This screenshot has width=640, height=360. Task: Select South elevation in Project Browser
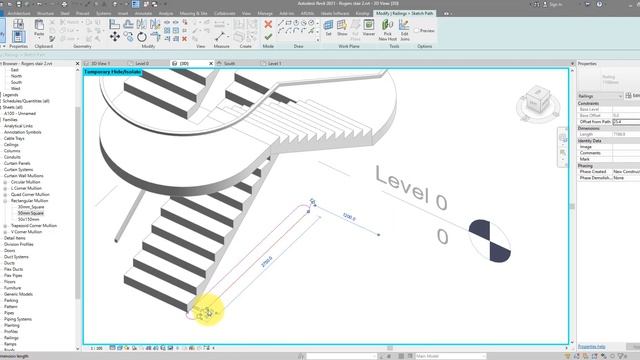coord(16,82)
